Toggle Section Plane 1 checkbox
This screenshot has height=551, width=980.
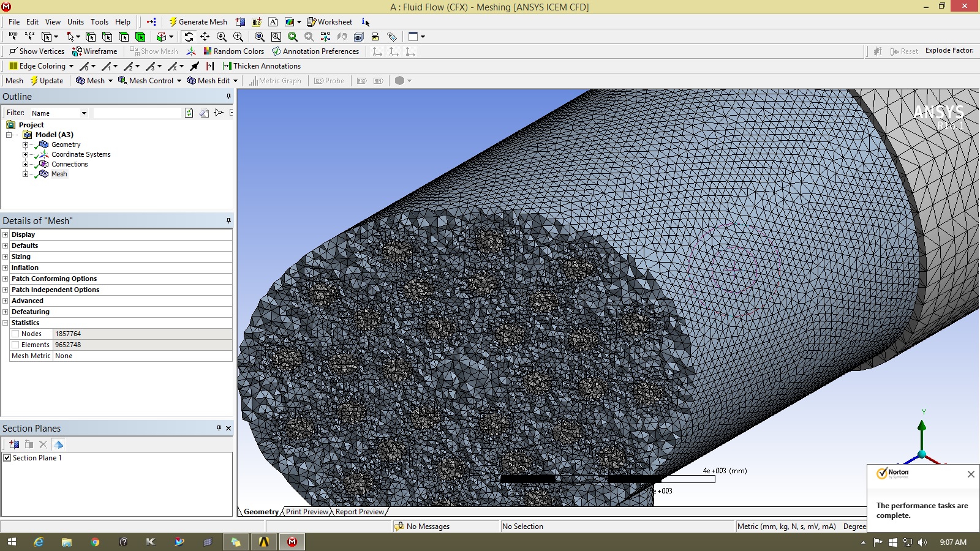click(7, 458)
